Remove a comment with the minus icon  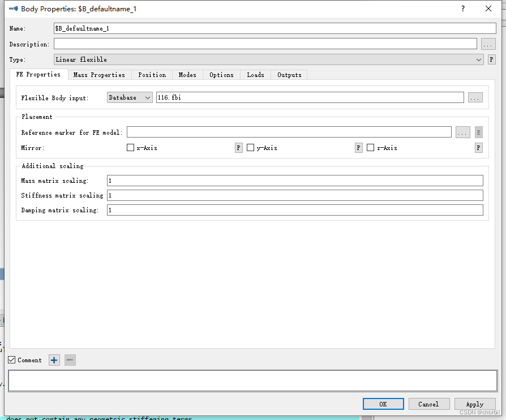(x=70, y=360)
